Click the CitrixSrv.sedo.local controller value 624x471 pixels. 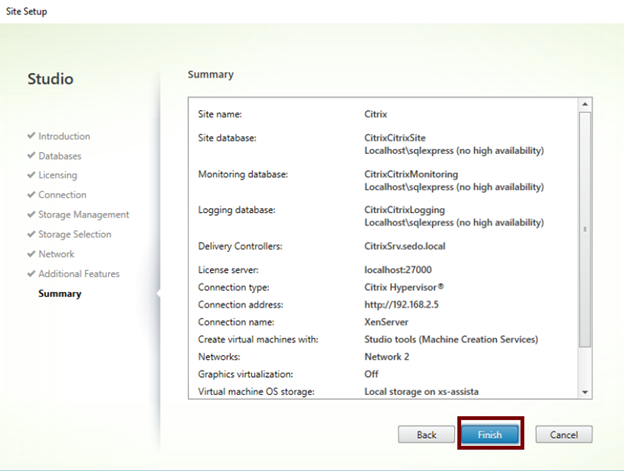(x=405, y=246)
